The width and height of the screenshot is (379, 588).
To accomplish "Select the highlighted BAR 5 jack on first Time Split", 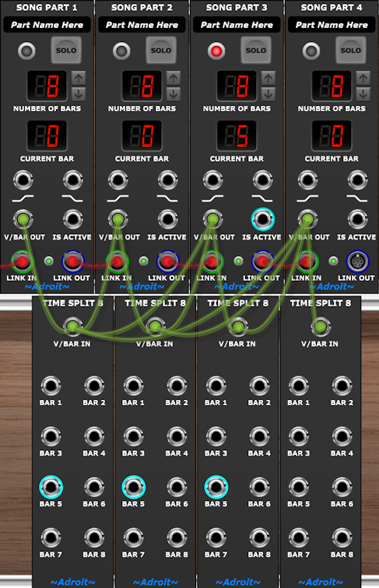I will coord(51,487).
